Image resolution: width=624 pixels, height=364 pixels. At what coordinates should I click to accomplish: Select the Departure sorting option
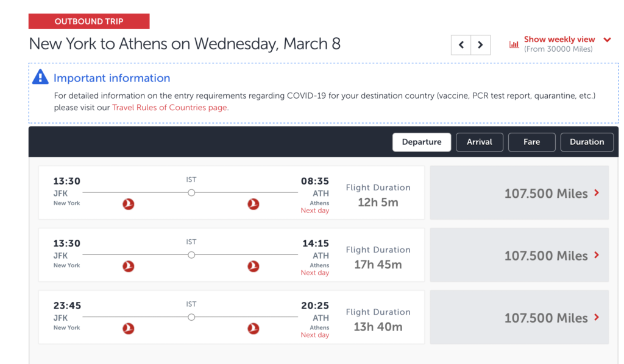tap(422, 142)
